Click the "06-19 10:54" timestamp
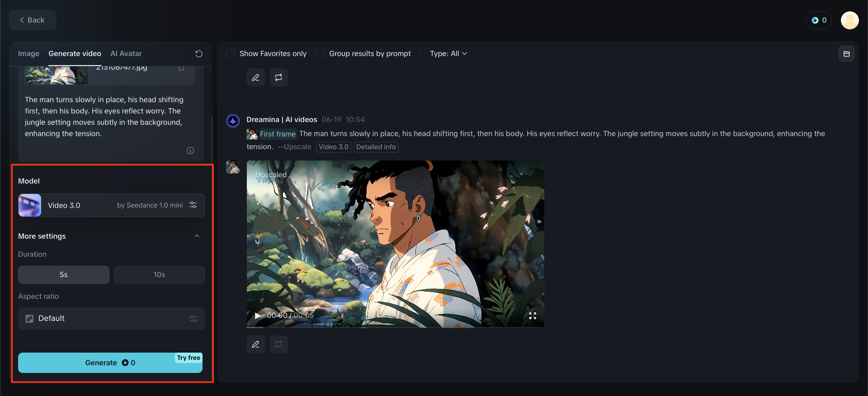Viewport: 868px width, 396px height. click(x=343, y=120)
